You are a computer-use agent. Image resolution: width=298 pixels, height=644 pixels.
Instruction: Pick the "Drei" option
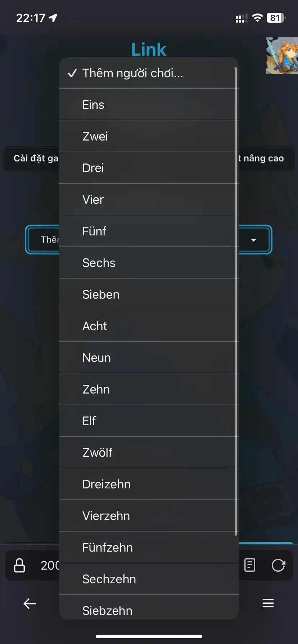pos(93,168)
